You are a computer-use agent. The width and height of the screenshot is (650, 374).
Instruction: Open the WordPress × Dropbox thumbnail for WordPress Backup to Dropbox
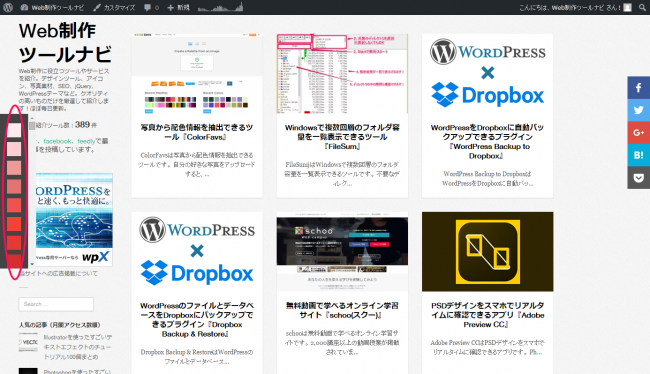[x=488, y=74]
